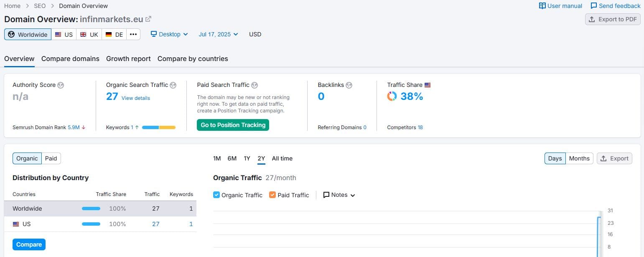The height and width of the screenshot is (257, 644).
Task: Click the blue Compare button
Action: coord(29,244)
